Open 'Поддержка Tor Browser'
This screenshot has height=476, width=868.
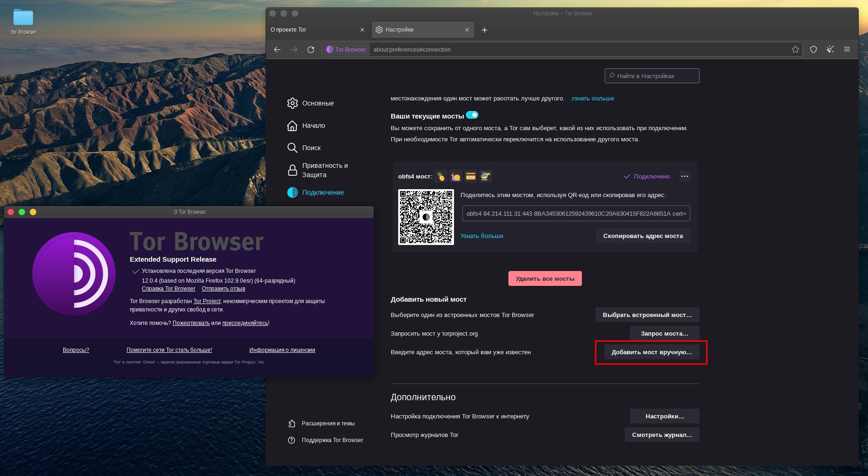326,440
